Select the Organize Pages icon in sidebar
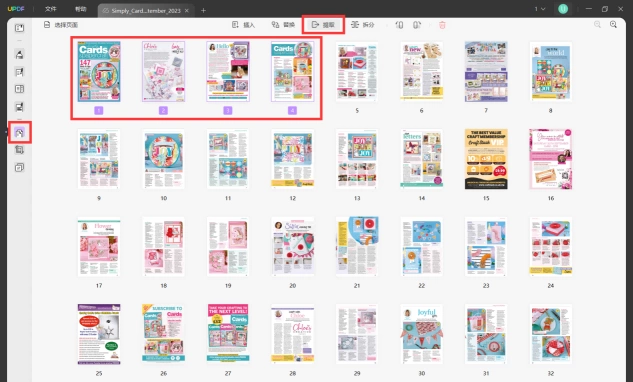The width and height of the screenshot is (633, 382). pyautogui.click(x=19, y=132)
